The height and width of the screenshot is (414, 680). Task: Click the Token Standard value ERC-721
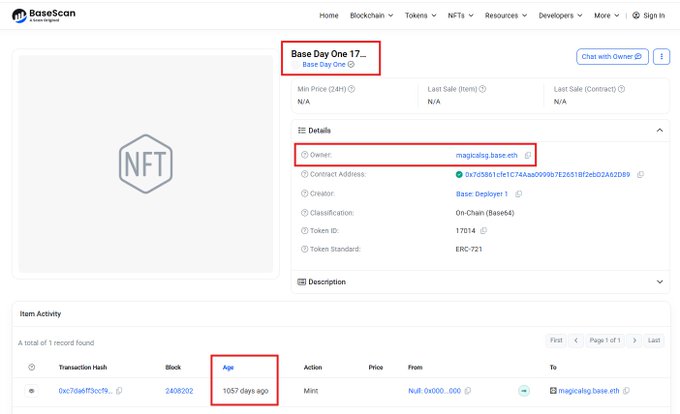coord(469,249)
